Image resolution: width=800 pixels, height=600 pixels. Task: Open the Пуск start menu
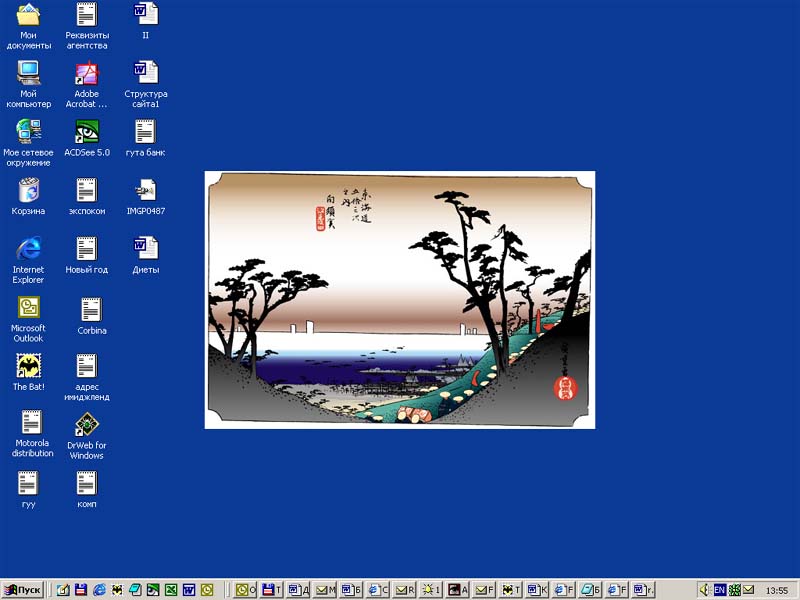point(23,590)
